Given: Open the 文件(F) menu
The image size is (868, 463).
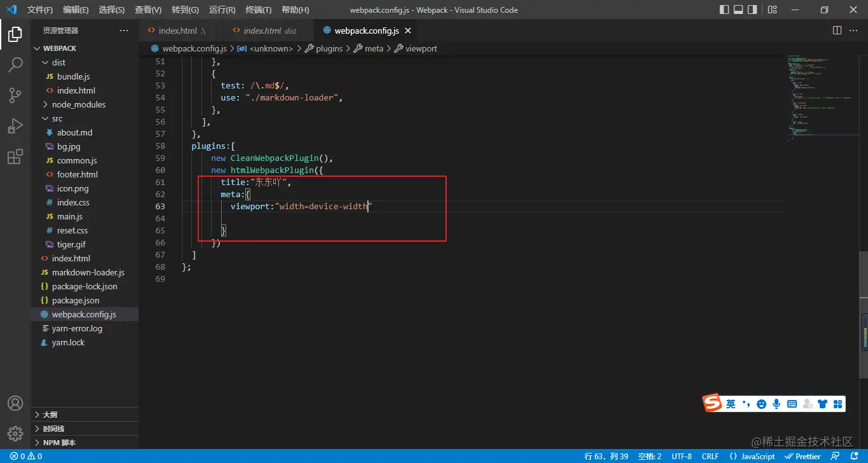Looking at the screenshot, I should pos(40,10).
